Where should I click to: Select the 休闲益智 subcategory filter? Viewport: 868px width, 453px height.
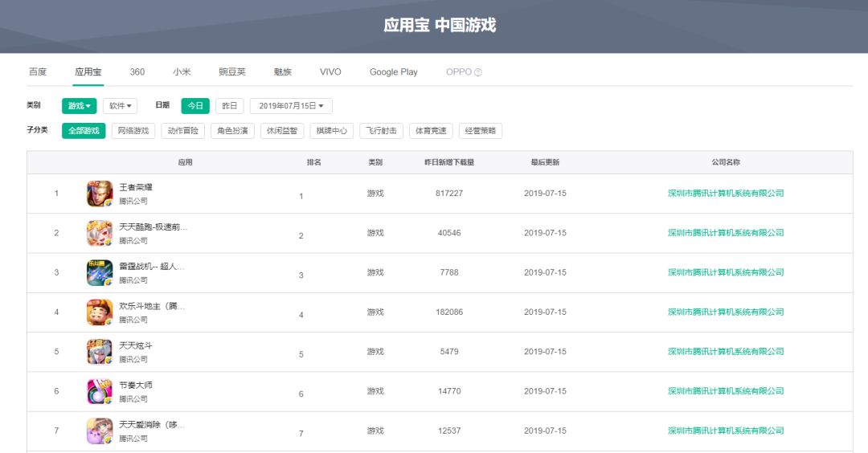[282, 131]
